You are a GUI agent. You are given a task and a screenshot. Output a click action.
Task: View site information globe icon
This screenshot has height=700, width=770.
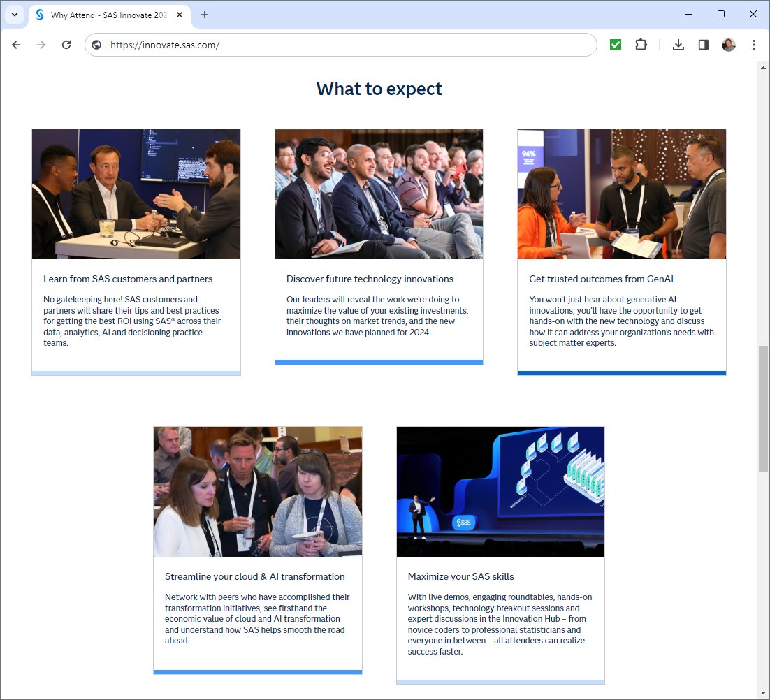(96, 45)
